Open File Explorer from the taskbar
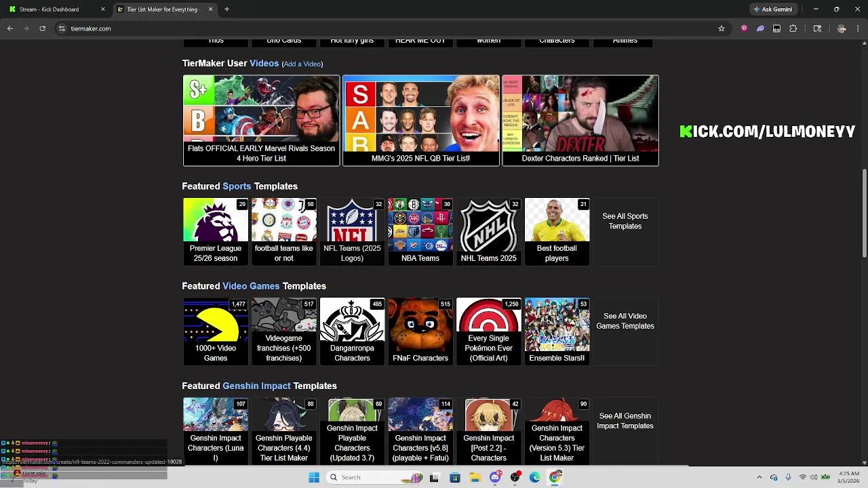This screenshot has width=868, height=488. (475, 477)
